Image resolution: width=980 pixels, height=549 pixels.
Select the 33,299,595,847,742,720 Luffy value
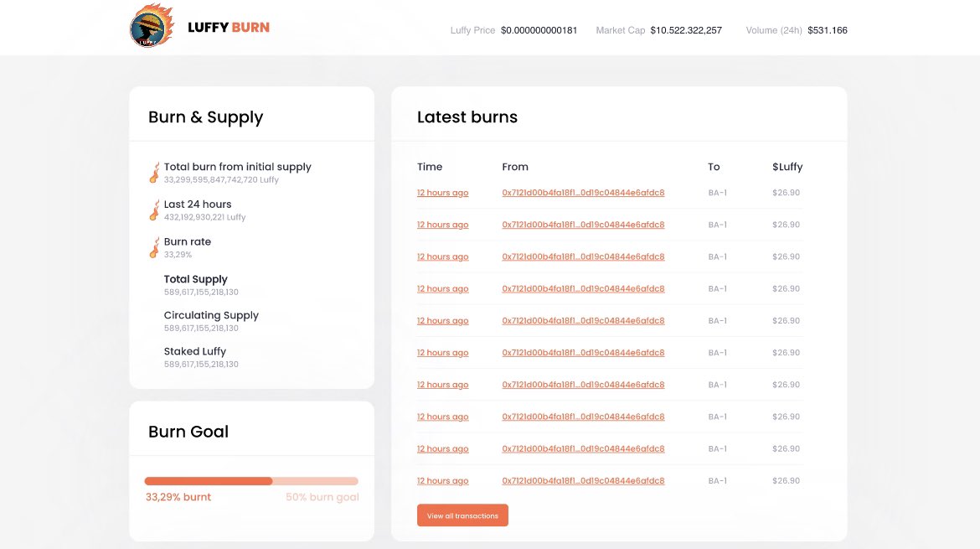[221, 179]
